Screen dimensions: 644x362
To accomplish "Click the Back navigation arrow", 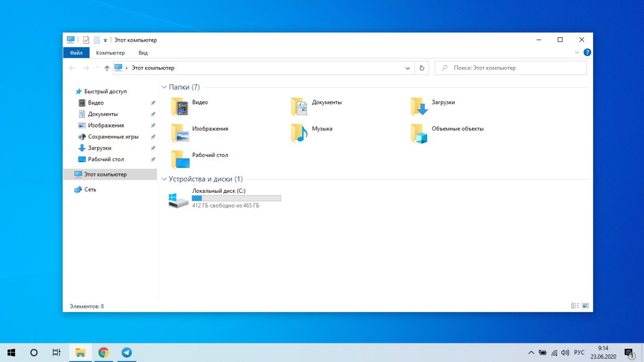I will click(x=72, y=68).
